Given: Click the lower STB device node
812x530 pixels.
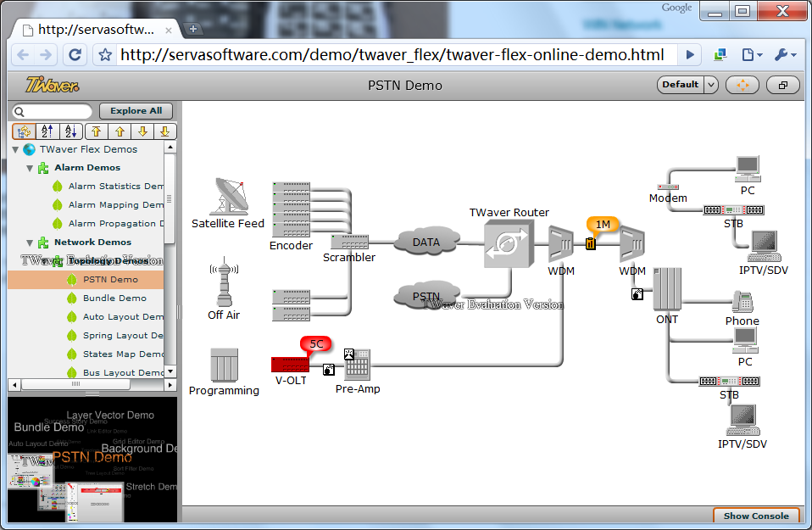Looking at the screenshot, I should point(729,382).
